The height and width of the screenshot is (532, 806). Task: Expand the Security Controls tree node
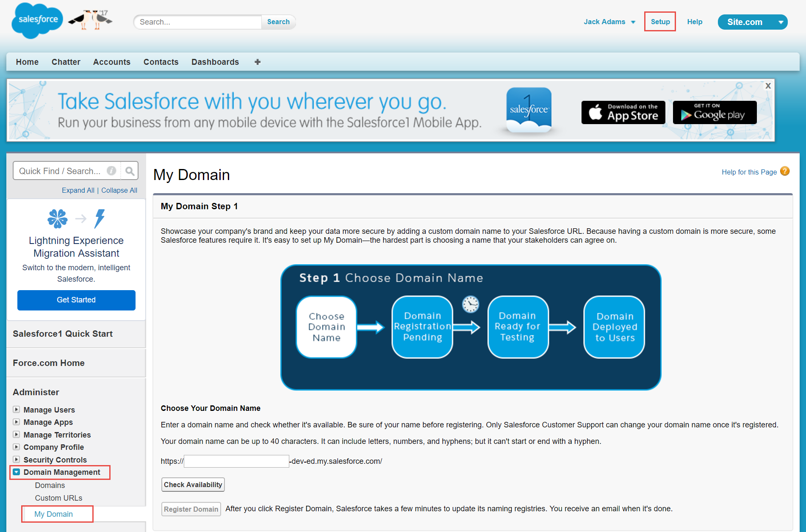(x=16, y=460)
